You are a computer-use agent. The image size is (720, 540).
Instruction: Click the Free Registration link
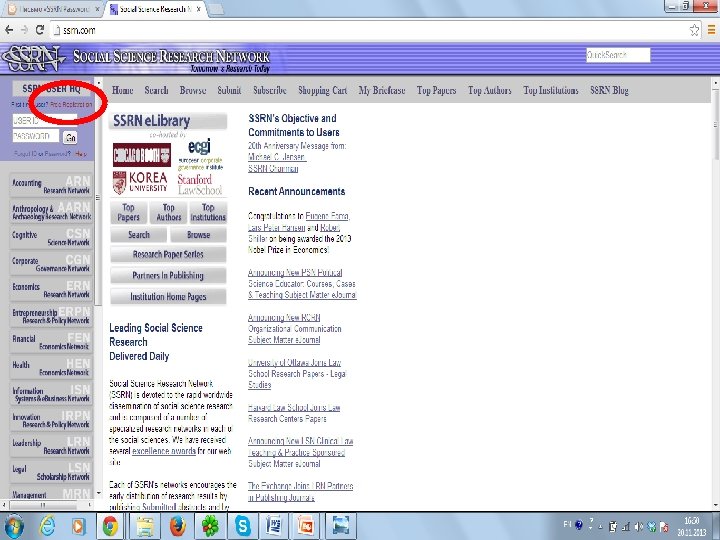tap(71, 105)
